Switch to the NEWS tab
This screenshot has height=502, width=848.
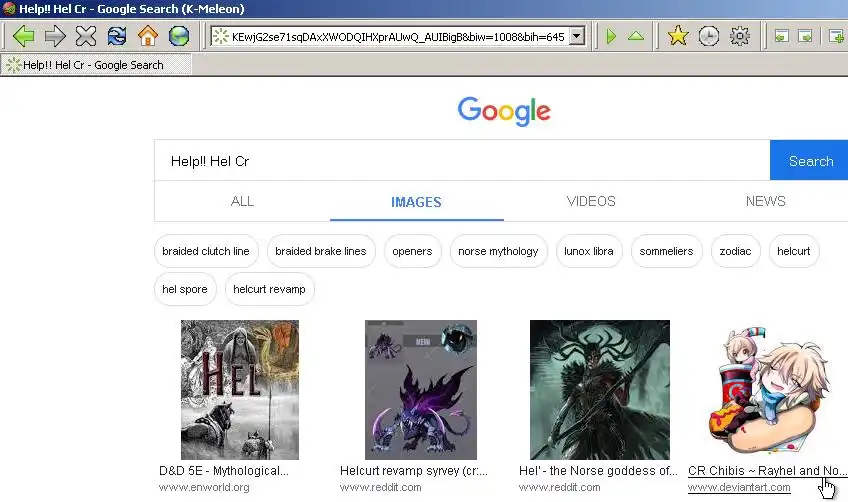pyautogui.click(x=765, y=201)
